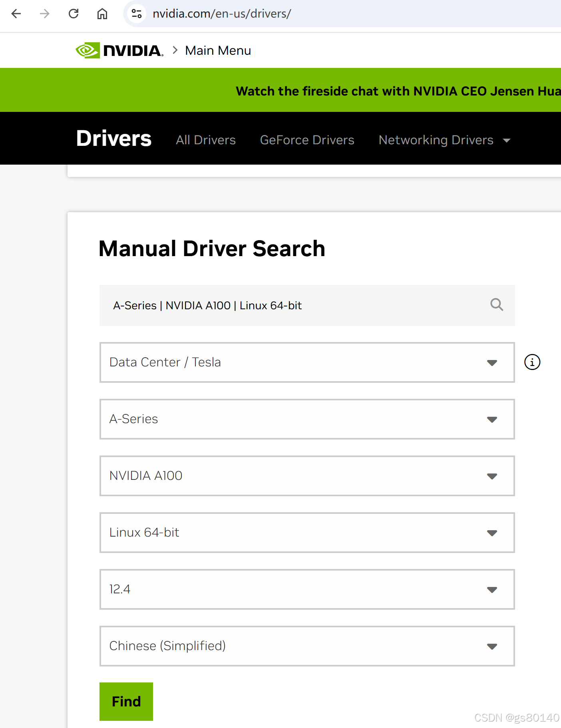The image size is (561, 728).
Task: Click the A-Series NVIDIA A100 search field
Action: pyautogui.click(x=307, y=305)
